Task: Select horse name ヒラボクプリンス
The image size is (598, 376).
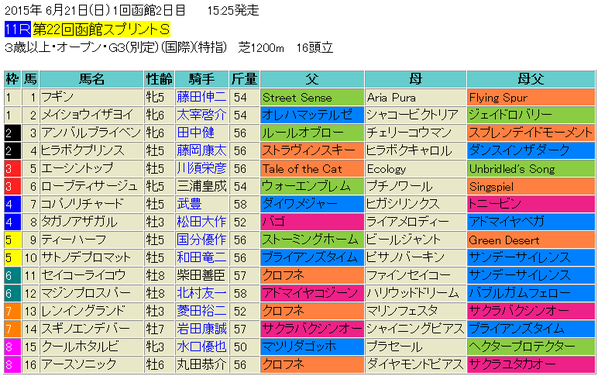Action: click(83, 151)
